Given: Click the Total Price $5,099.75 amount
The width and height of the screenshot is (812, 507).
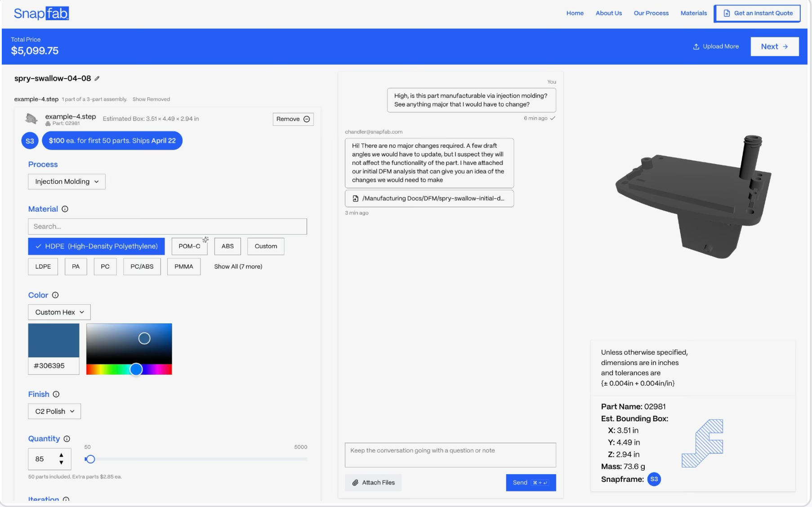Looking at the screenshot, I should [35, 51].
